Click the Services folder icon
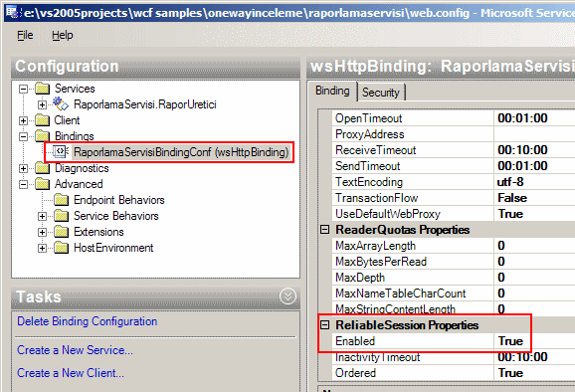 (x=43, y=89)
